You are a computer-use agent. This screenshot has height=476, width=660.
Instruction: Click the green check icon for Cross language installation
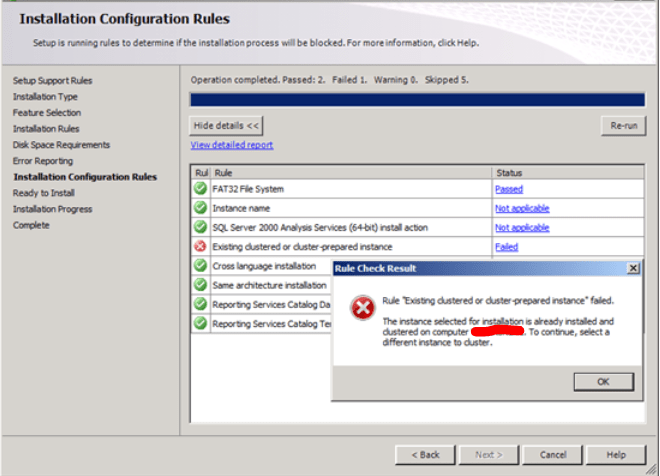(201, 266)
